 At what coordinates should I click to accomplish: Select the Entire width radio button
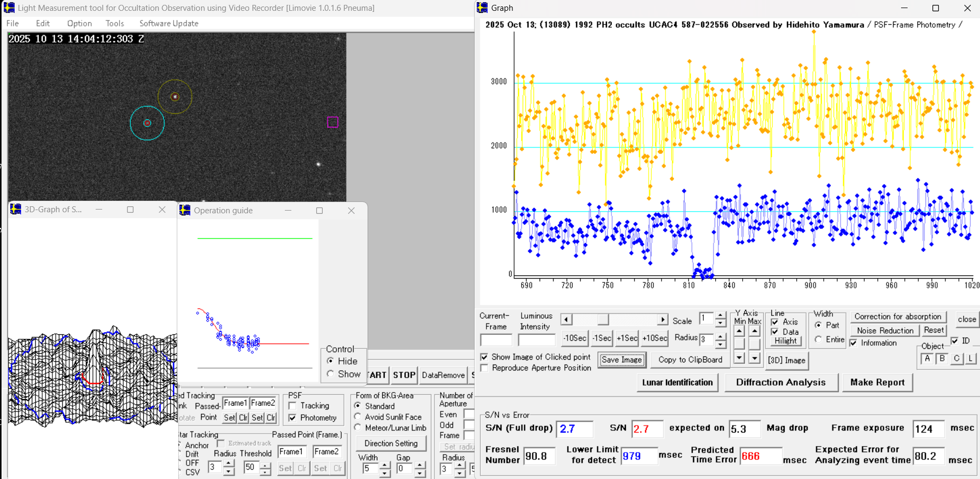pyautogui.click(x=819, y=339)
